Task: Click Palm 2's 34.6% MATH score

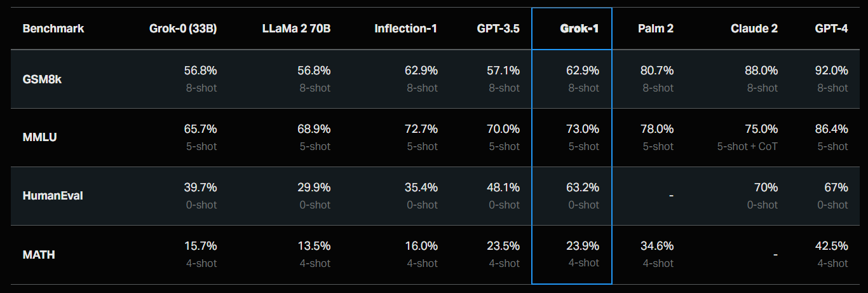Action: point(657,246)
